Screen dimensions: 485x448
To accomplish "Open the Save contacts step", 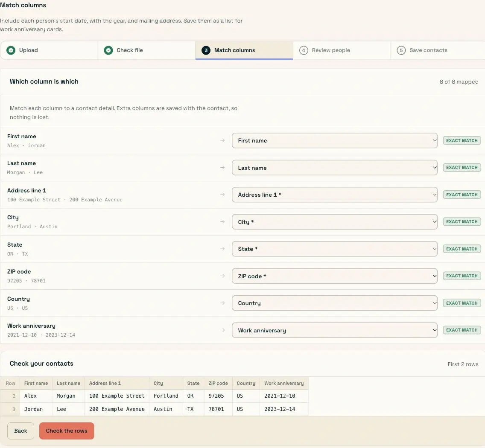I will pos(438,50).
